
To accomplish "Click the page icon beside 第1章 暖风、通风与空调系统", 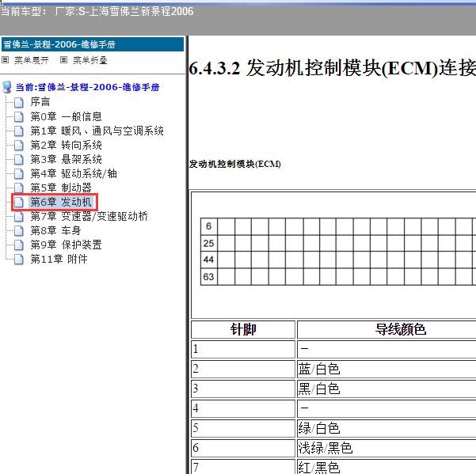I will tap(19, 131).
